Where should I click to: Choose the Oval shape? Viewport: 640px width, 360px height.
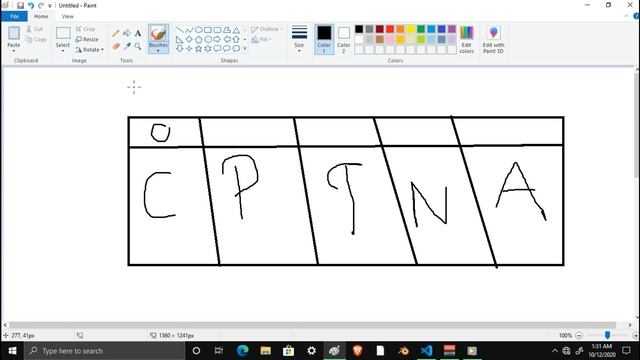tap(198, 30)
